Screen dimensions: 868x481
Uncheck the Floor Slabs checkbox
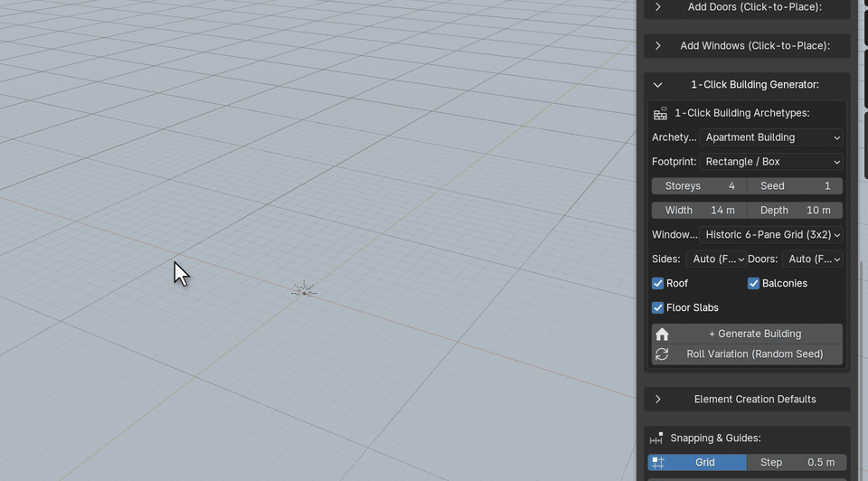click(657, 307)
